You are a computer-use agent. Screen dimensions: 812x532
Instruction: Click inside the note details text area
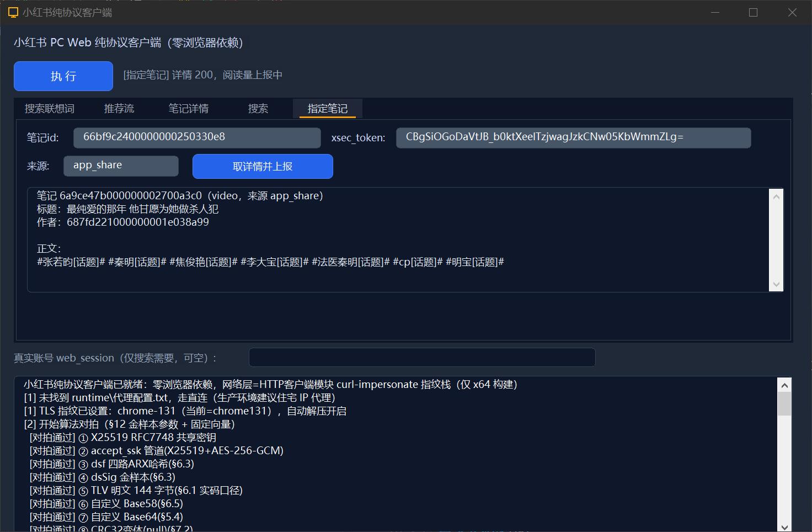(398, 240)
